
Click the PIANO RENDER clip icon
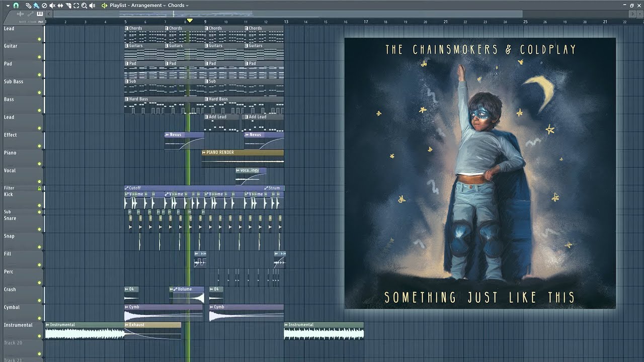click(x=204, y=152)
